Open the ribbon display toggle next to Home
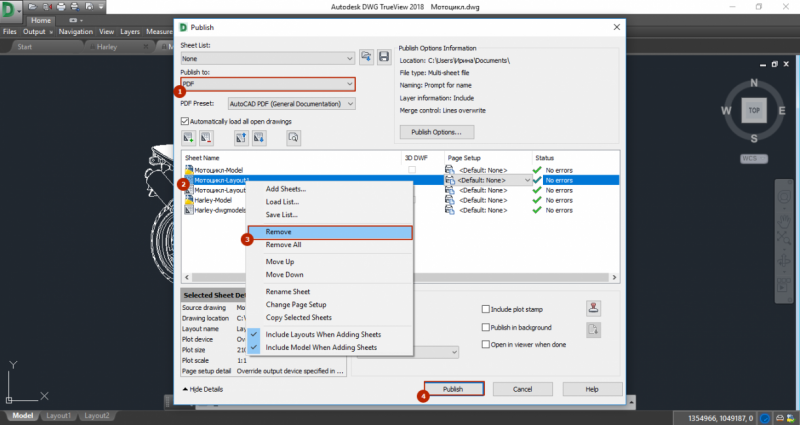800x425 pixels. pyautogui.click(x=76, y=20)
